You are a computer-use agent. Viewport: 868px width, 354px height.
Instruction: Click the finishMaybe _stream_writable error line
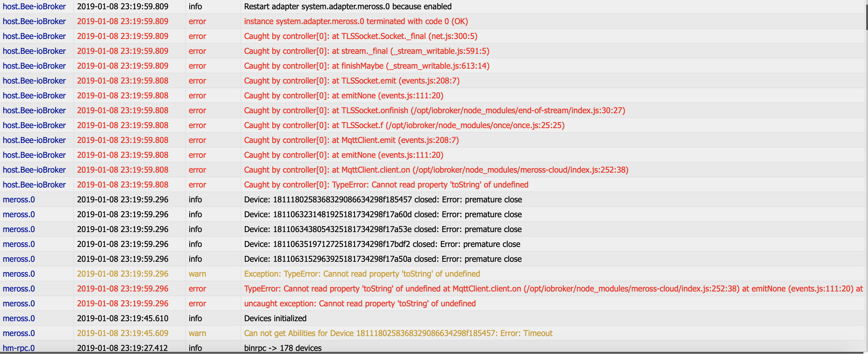point(366,66)
